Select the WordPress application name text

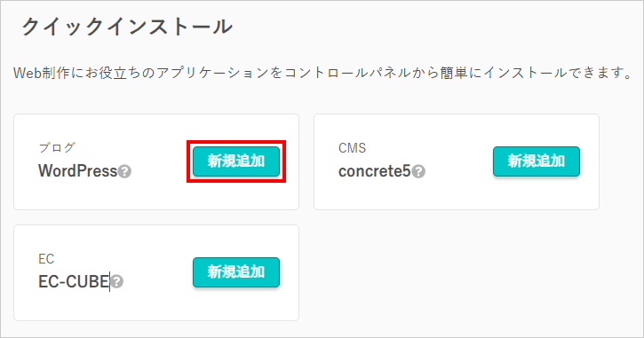(x=78, y=171)
